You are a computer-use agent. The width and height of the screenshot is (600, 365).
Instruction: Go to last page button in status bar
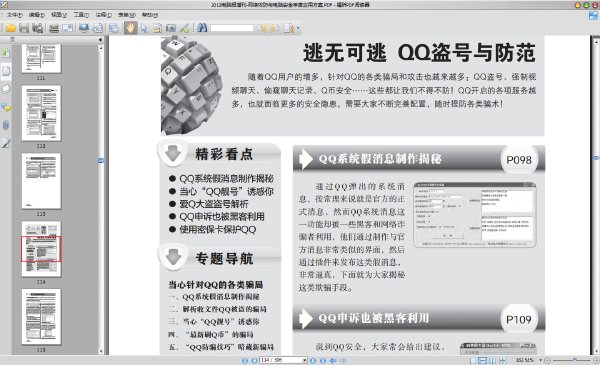[x=323, y=360]
